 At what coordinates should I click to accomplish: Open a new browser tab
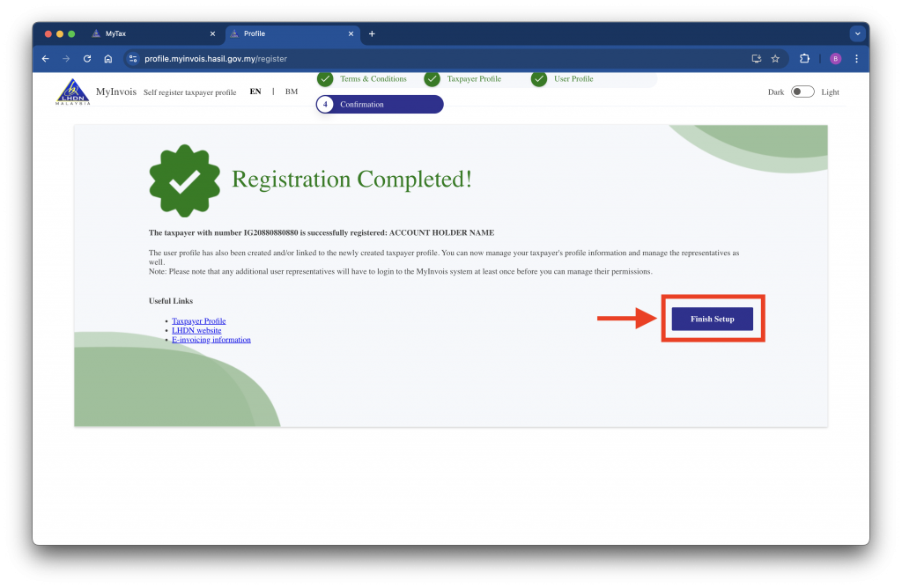tap(372, 33)
